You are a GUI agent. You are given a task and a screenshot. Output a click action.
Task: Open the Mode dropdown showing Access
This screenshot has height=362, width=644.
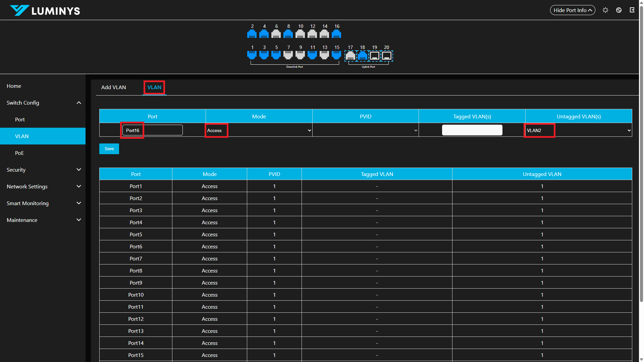(x=259, y=130)
